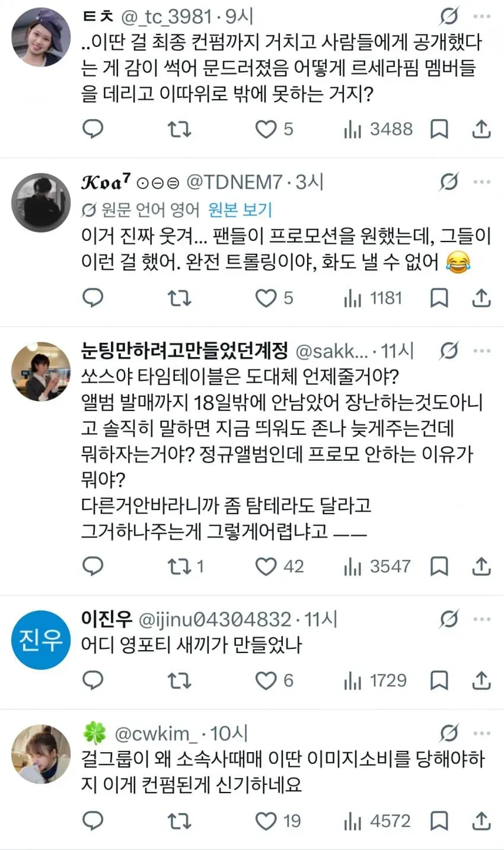504x850 pixels.
Task: View the 4572 view count stats
Action: click(x=377, y=822)
